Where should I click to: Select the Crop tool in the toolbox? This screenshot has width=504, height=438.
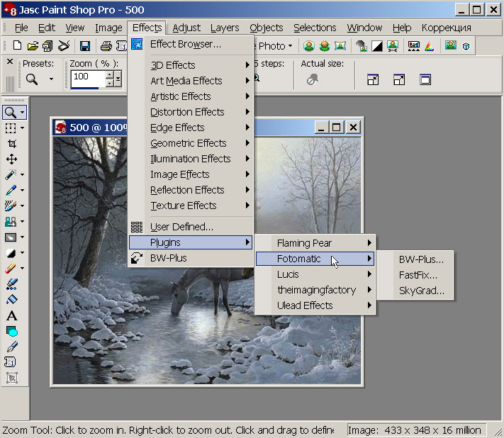pos(11,143)
